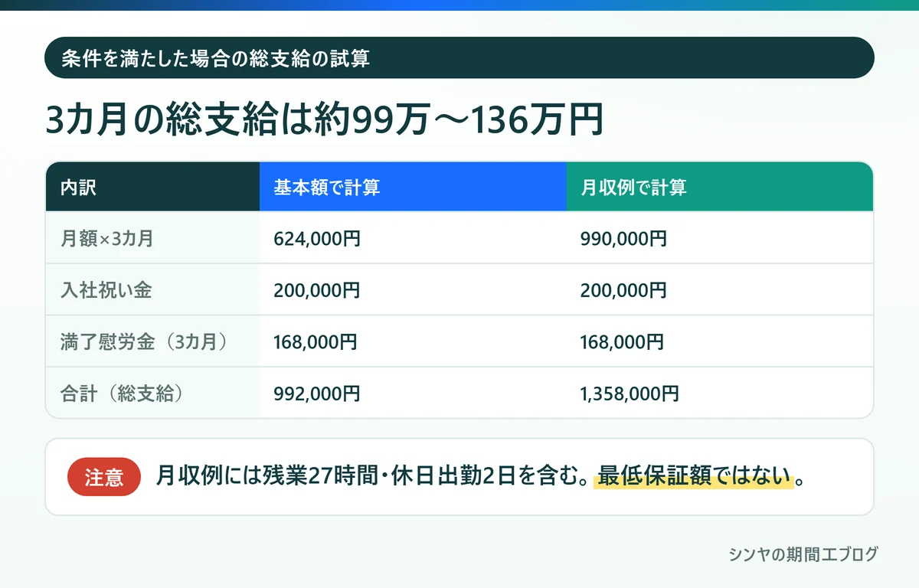The height and width of the screenshot is (588, 919).
Task: Click the red 注意 badge
Action: coord(104,477)
